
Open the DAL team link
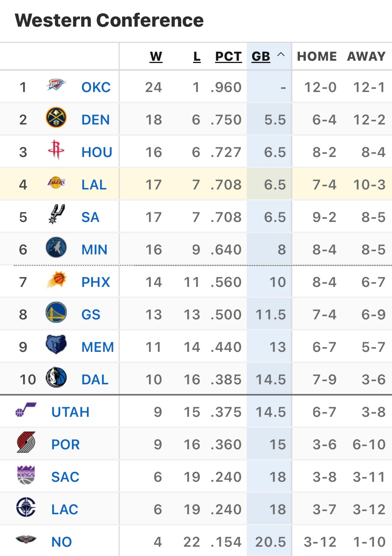coord(95,379)
